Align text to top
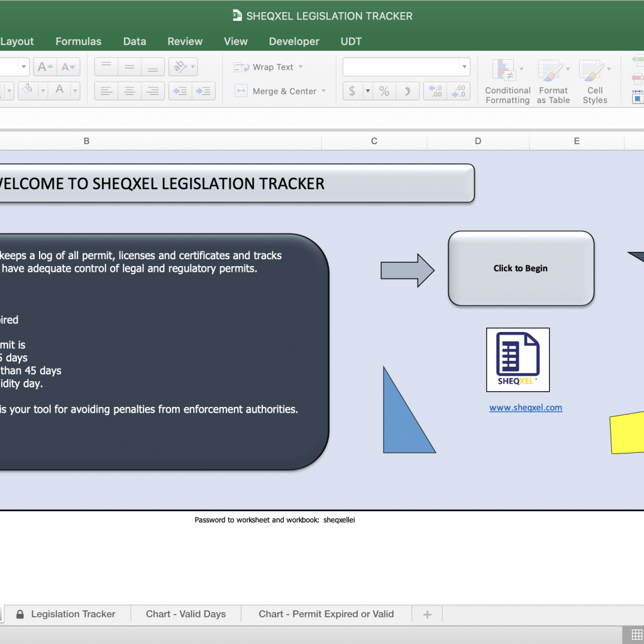Screen dimensions: 644x644 106,67
